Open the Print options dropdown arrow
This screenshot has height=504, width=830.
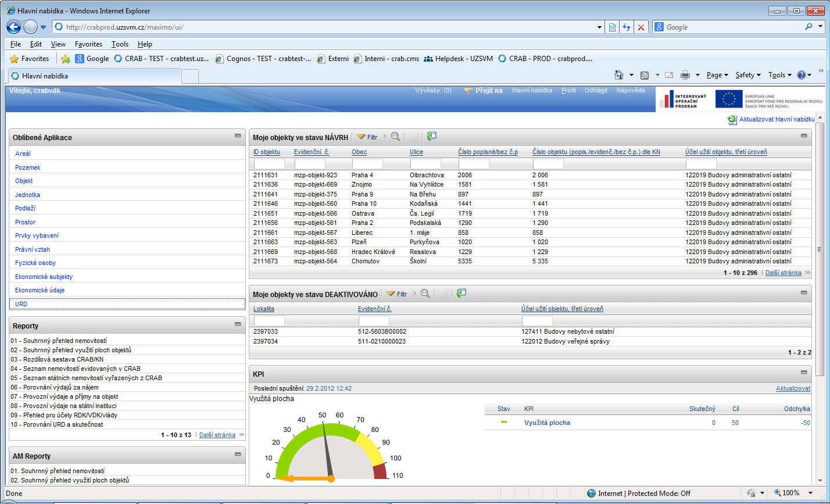pos(698,75)
